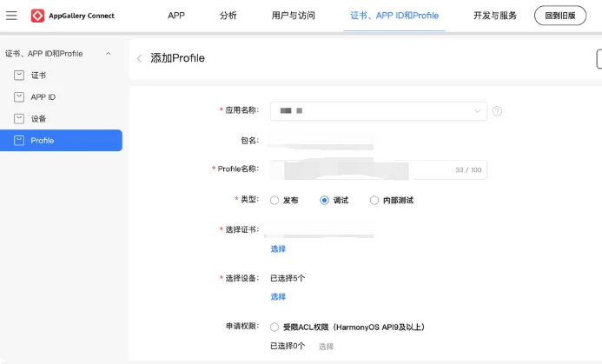
Task: Click the 证书 sidebar icon
Action: pyautogui.click(x=19, y=76)
